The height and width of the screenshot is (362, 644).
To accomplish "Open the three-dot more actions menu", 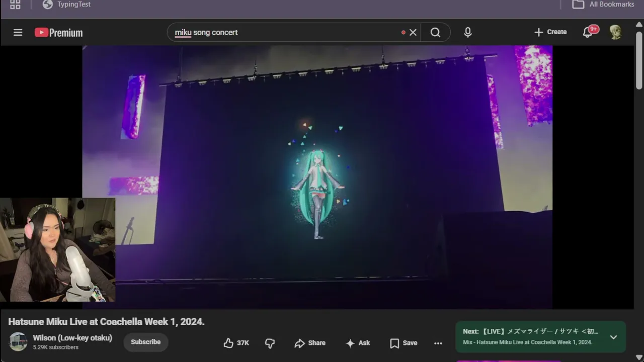I will click(438, 343).
